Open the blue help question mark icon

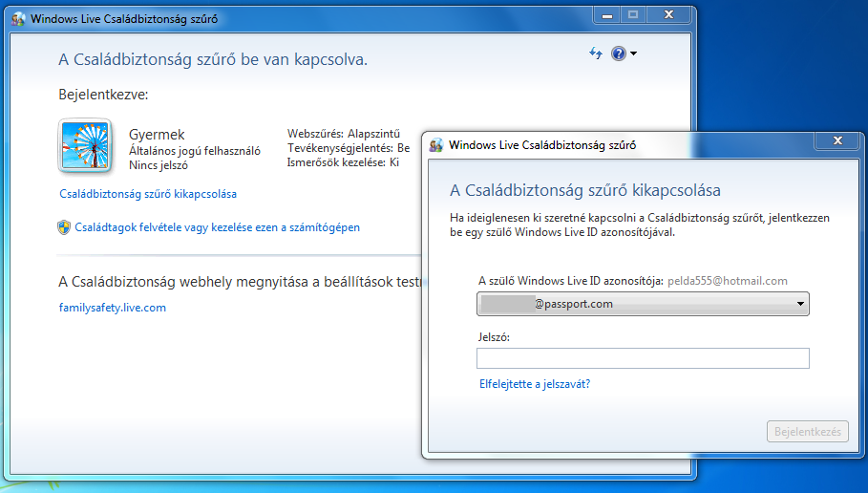(x=619, y=54)
